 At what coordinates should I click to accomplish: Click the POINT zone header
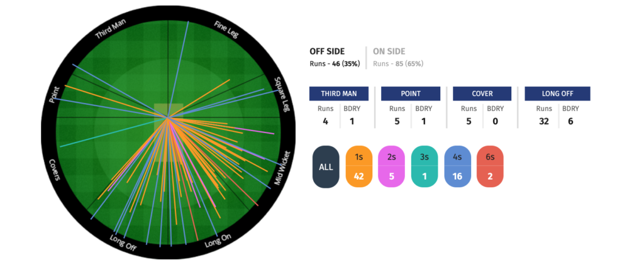[x=411, y=94]
